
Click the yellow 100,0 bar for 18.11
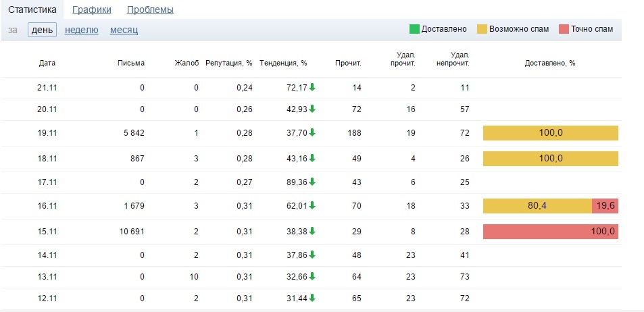550,159
